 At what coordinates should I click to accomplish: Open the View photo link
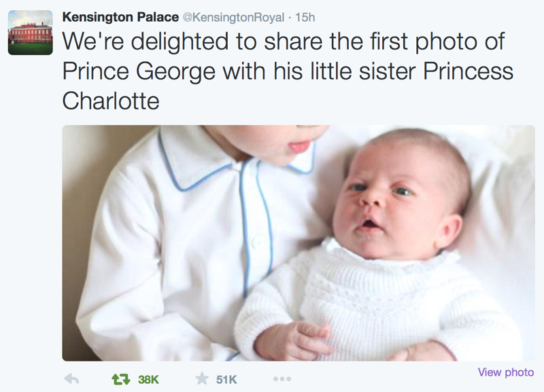click(x=505, y=372)
